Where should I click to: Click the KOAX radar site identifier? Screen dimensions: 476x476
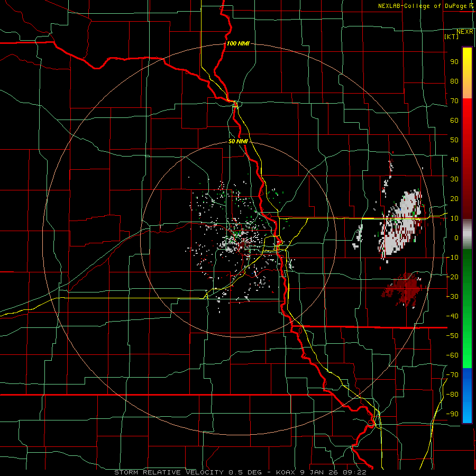286,472
